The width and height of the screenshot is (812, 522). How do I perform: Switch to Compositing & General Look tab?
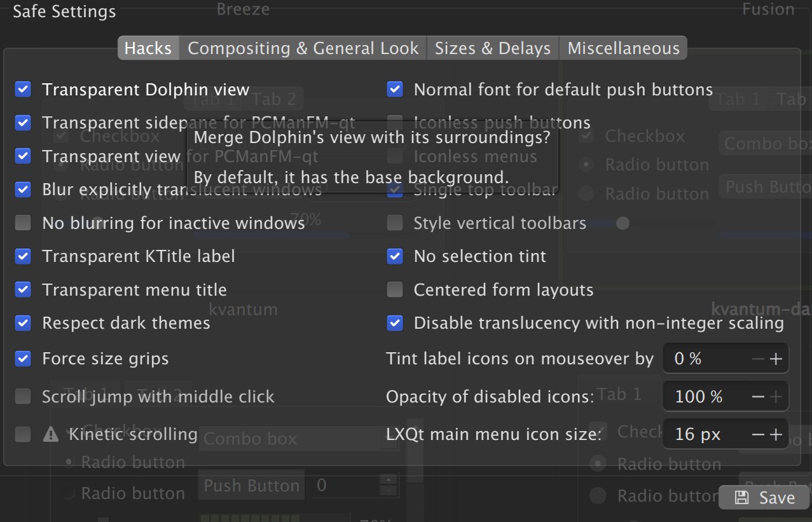point(303,48)
